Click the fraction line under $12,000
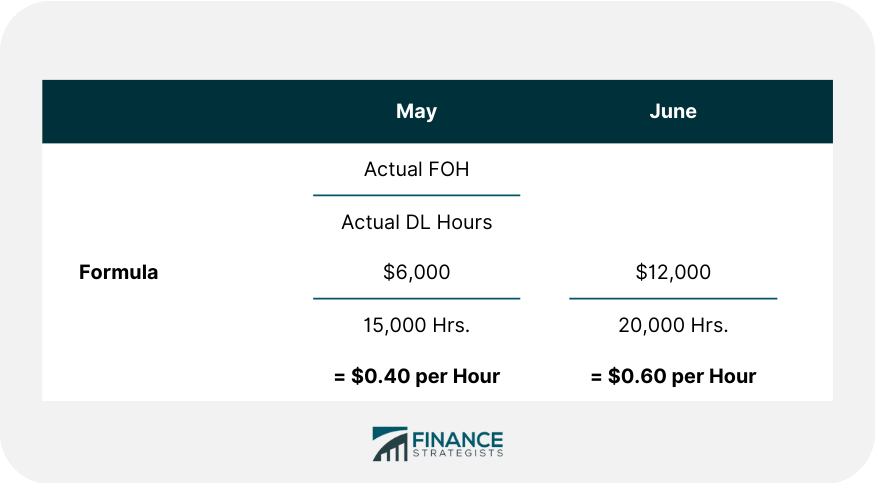The image size is (875, 485). (x=673, y=298)
